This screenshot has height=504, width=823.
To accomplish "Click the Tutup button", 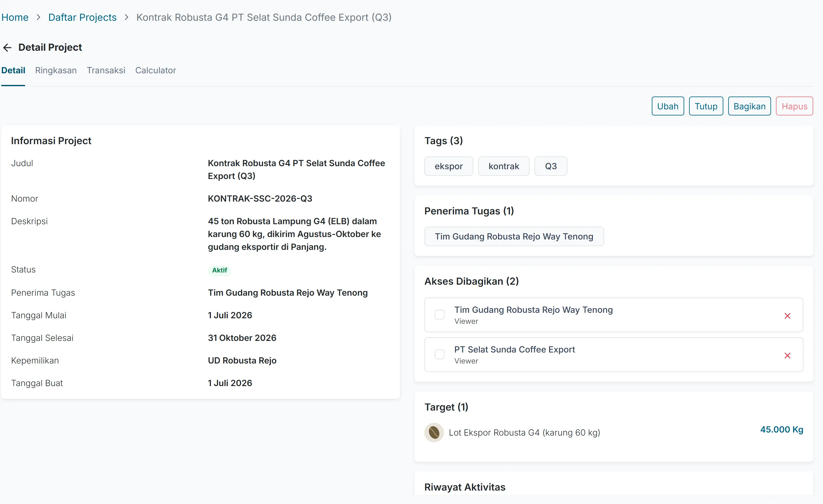I will 706,106.
